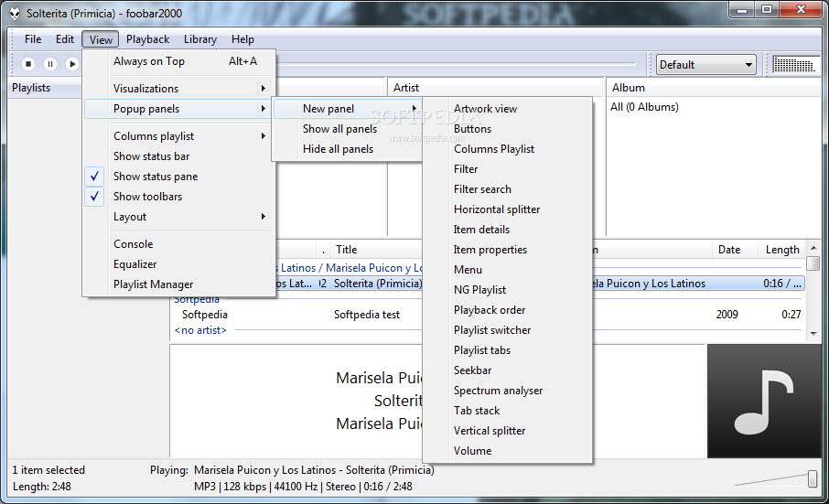This screenshot has width=829, height=504.
Task: Add a Playlist switcher panel
Action: click(x=508, y=330)
